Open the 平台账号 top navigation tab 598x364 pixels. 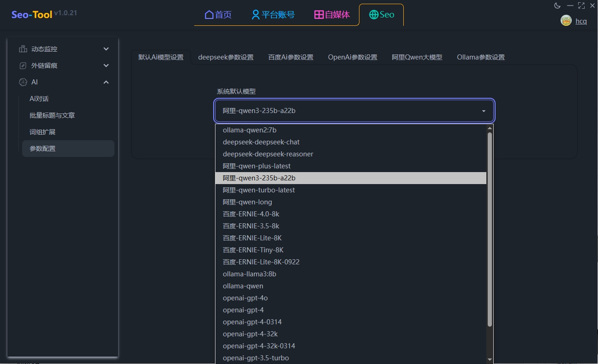pos(273,15)
